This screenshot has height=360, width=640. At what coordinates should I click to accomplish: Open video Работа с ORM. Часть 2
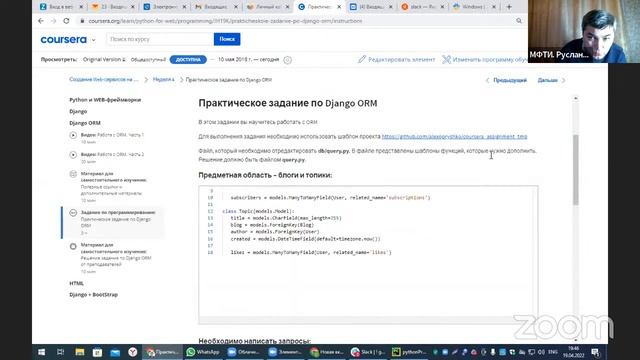point(112,158)
